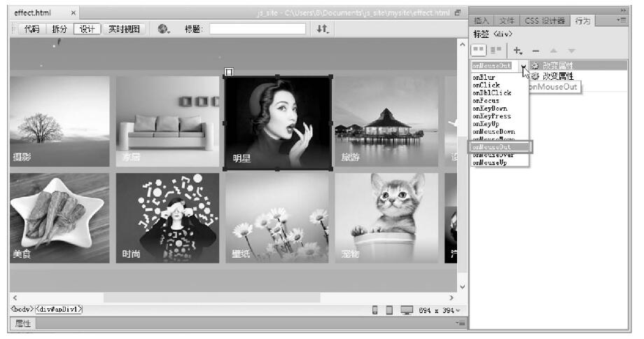Click the 实时视图 button
This screenshot has height=339, width=644.
(124, 29)
